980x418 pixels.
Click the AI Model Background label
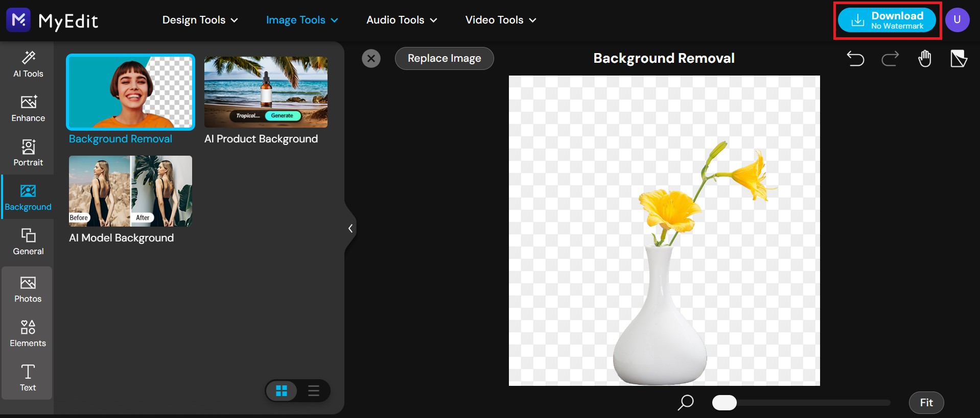[x=122, y=238]
